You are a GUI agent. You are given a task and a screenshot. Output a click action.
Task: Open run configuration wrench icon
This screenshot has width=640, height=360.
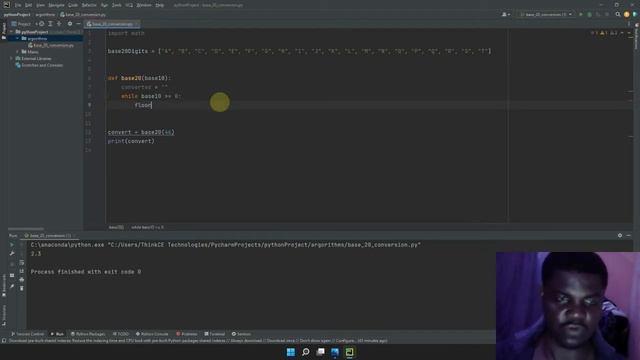point(12,253)
